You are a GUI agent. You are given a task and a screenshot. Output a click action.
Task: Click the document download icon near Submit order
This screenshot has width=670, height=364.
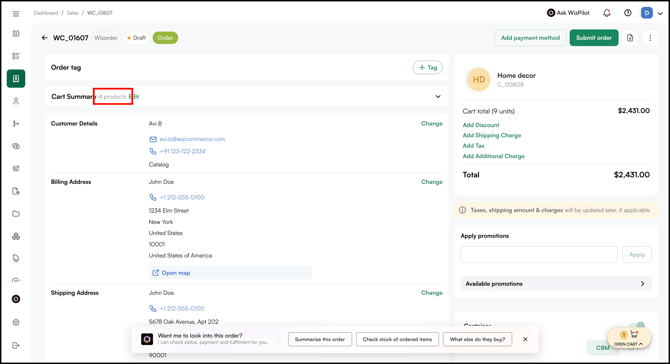tap(630, 38)
